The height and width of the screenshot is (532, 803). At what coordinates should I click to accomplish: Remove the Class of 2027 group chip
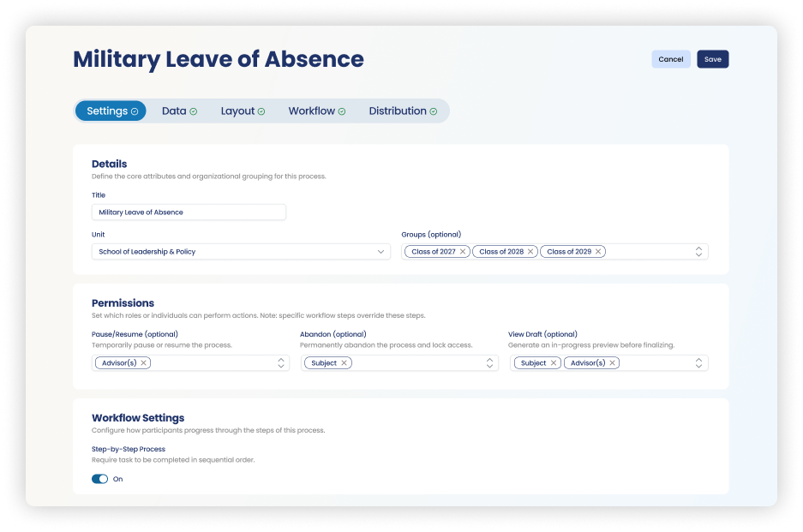(463, 251)
